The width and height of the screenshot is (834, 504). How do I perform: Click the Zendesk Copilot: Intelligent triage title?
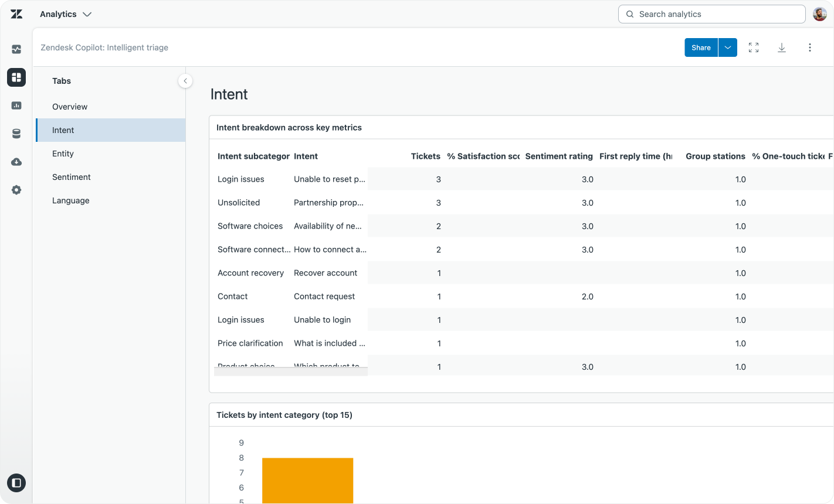pyautogui.click(x=104, y=47)
